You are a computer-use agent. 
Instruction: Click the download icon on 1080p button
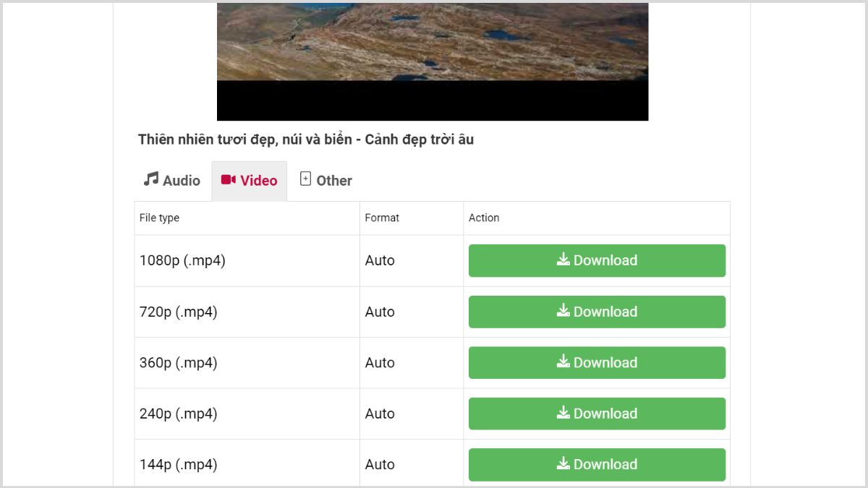point(563,260)
